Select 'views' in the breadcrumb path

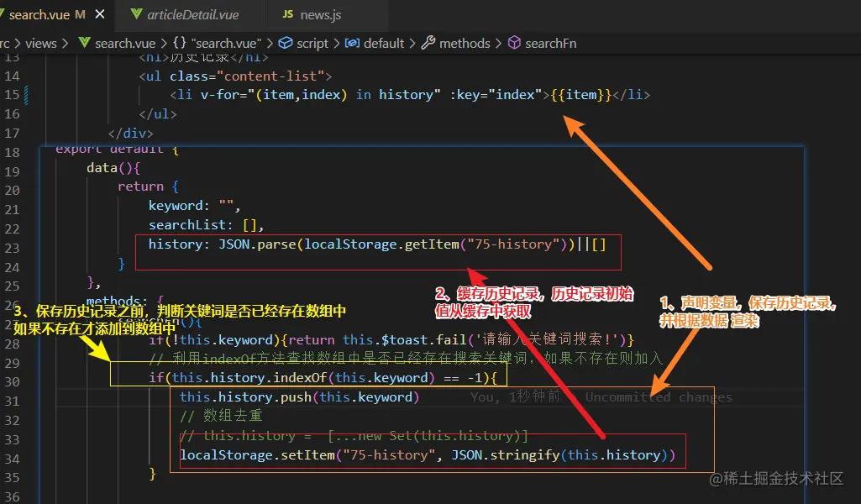(x=40, y=44)
